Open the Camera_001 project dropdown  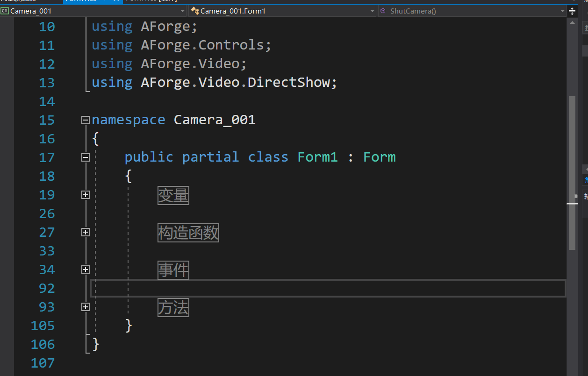(x=93, y=11)
